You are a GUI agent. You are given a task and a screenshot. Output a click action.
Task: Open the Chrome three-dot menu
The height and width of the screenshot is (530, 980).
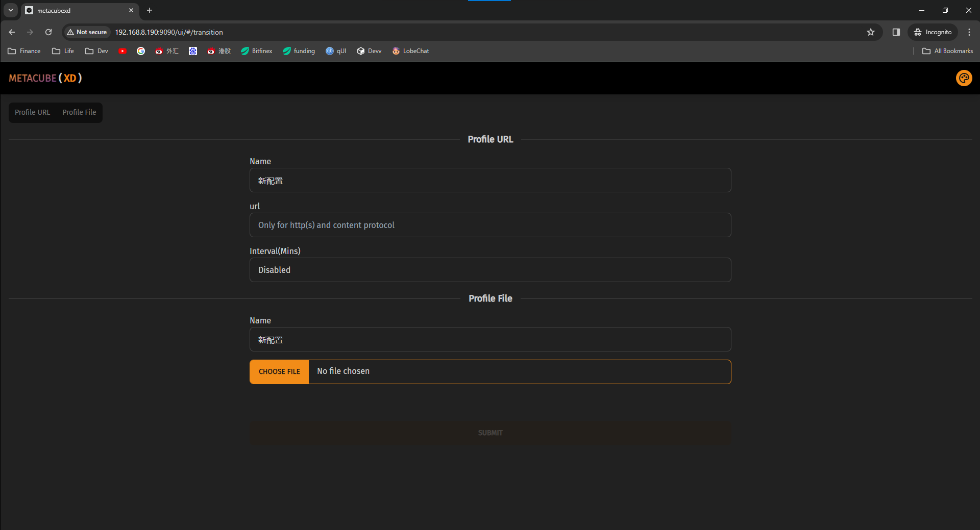pyautogui.click(x=969, y=32)
